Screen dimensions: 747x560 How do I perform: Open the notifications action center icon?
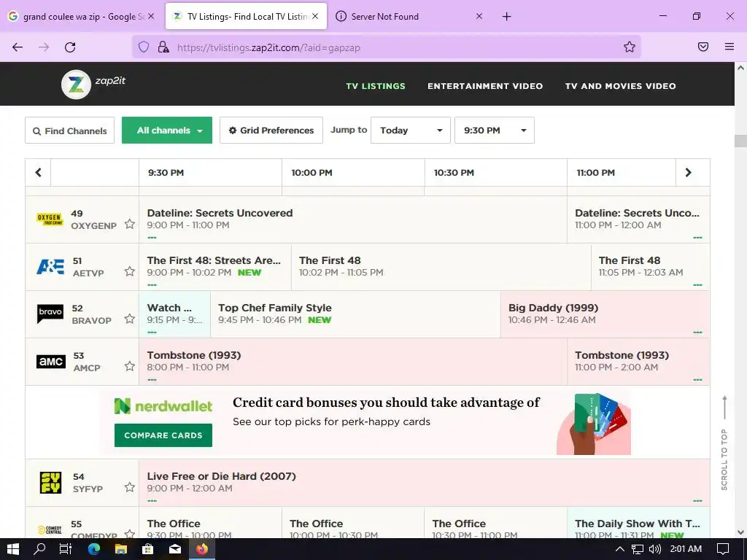(x=723, y=549)
